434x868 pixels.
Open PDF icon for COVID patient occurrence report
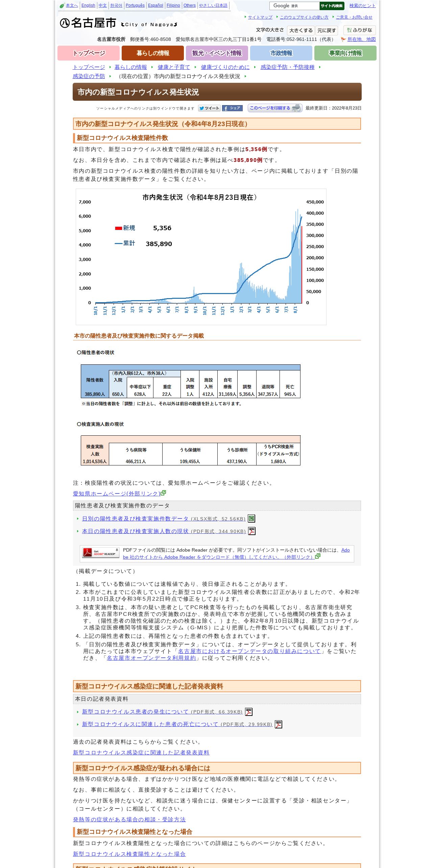pos(249,712)
